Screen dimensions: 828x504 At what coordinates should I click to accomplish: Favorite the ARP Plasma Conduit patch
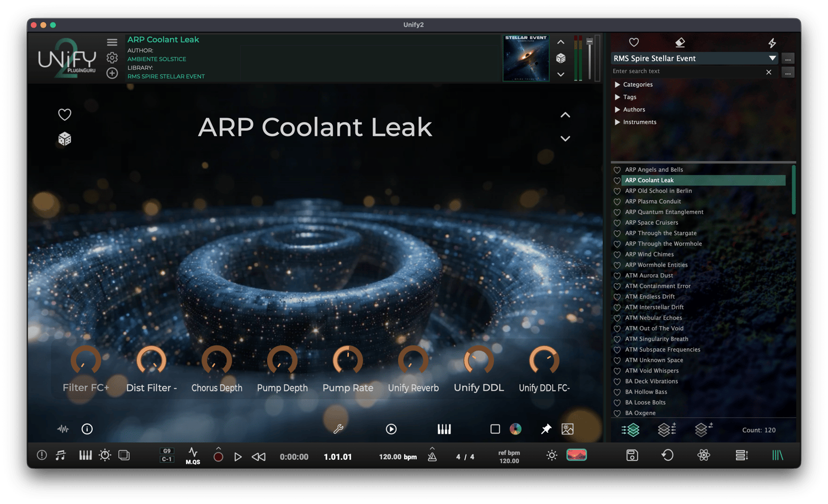[617, 201]
